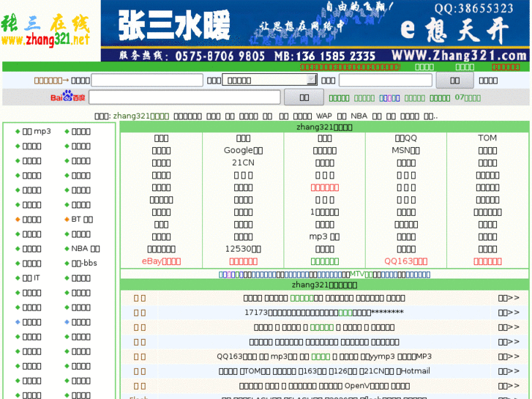Image resolution: width=532 pixels, height=399 pixels.
Task: Open the mp3 link in the site table
Action: (324, 236)
